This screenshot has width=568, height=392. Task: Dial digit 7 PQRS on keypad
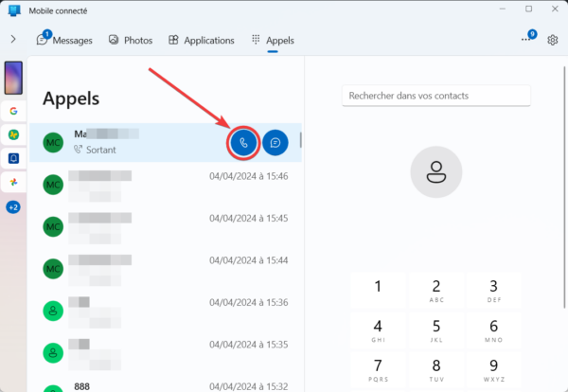[378, 370]
